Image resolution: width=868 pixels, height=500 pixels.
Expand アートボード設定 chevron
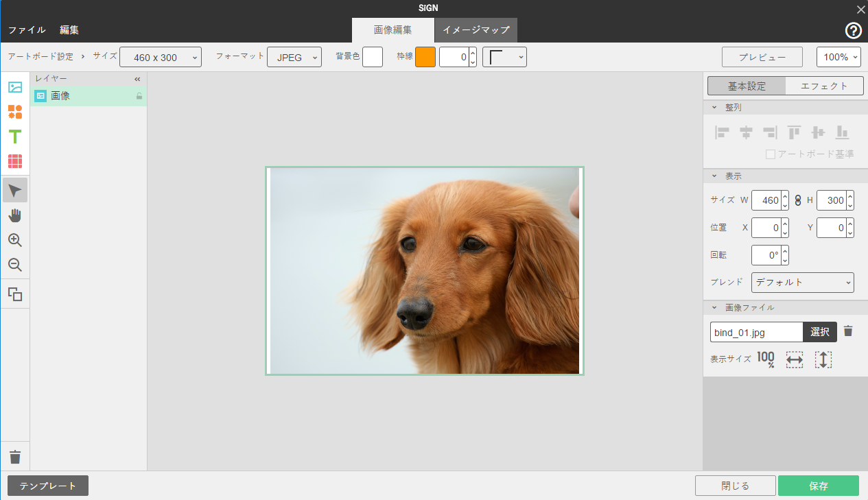click(83, 57)
